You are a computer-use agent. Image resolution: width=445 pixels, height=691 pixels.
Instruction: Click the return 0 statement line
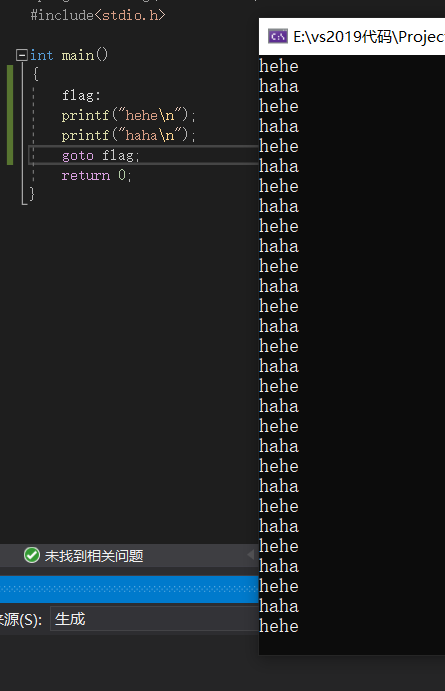point(96,175)
